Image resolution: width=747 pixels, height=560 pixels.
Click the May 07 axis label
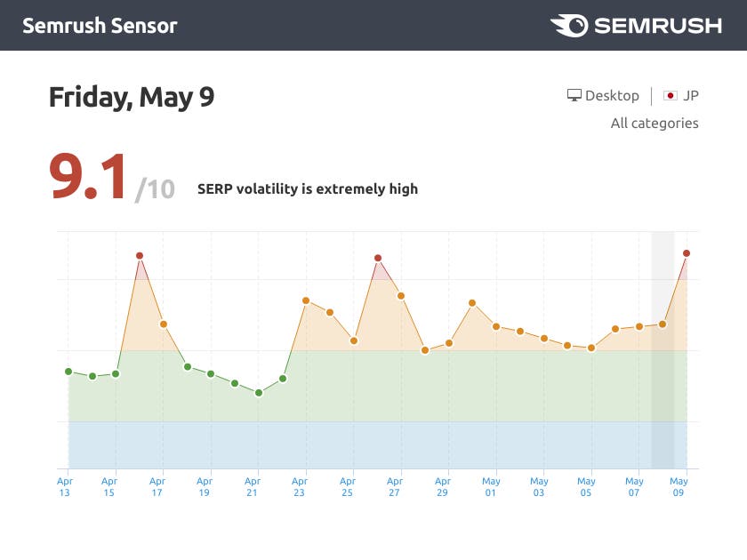pos(634,487)
